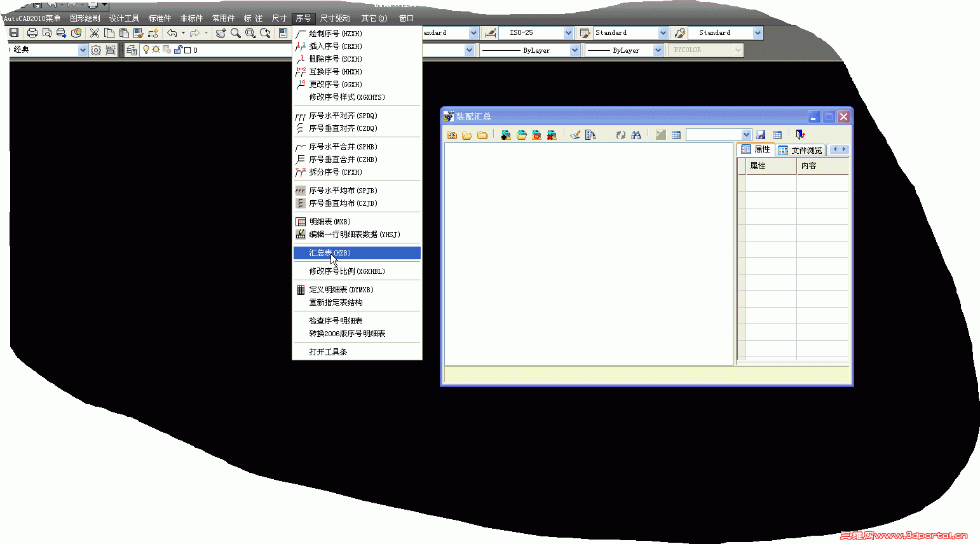
Task: Open the ISO-25 dimension style dropdown
Action: click(x=568, y=33)
